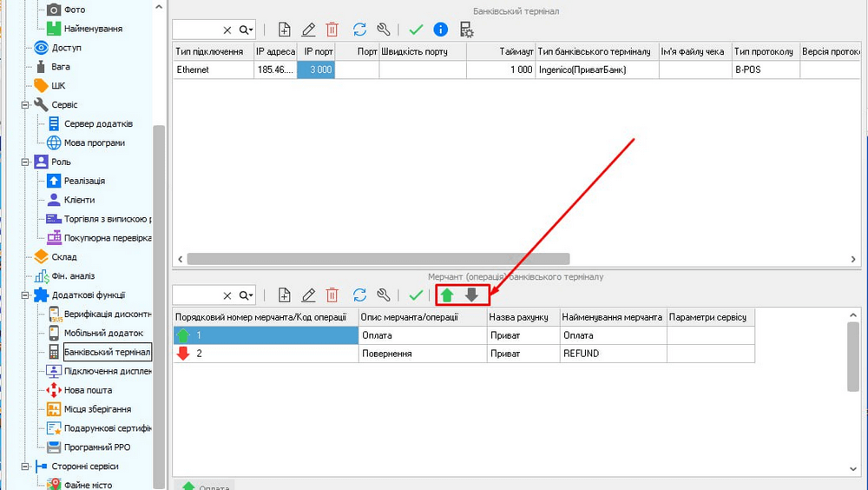Confirm with green checkmark in merchant toolbar
868x490 pixels.
417,295
